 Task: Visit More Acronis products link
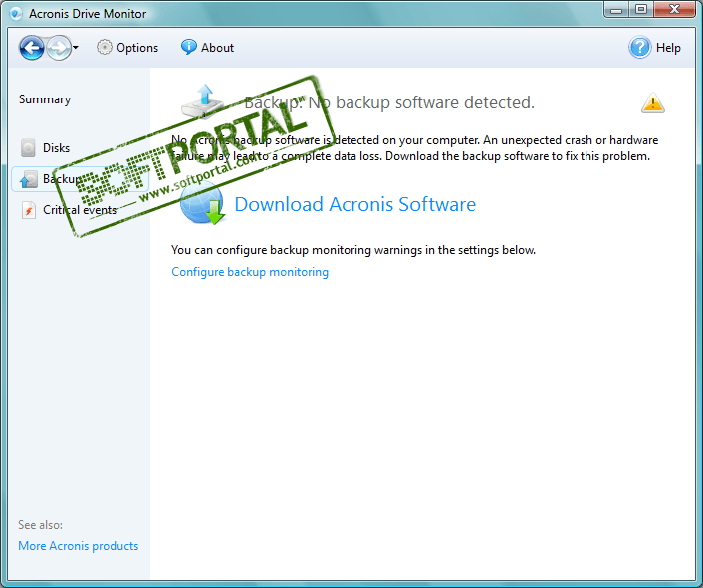coord(79,546)
